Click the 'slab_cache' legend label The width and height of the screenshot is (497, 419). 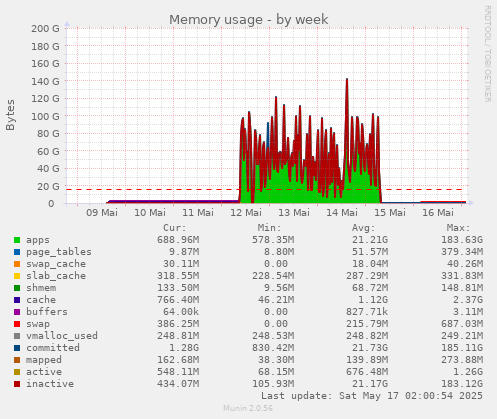(56, 276)
